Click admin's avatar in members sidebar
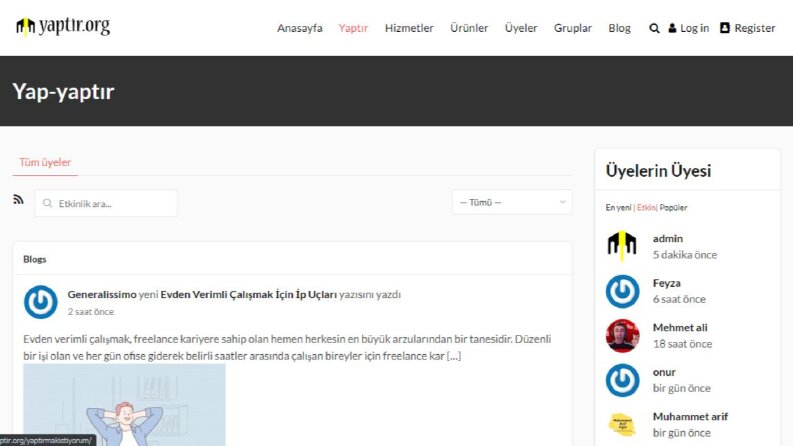The width and height of the screenshot is (793, 446). 622,246
